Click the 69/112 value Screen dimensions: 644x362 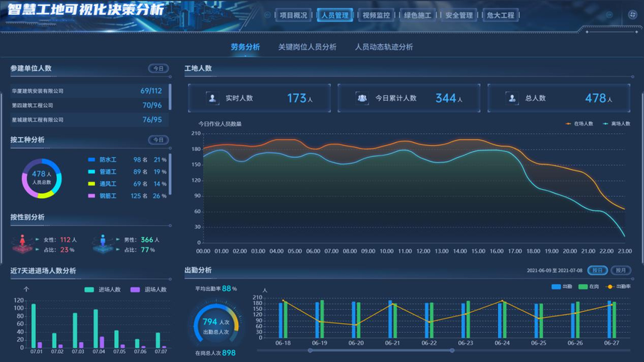(151, 90)
